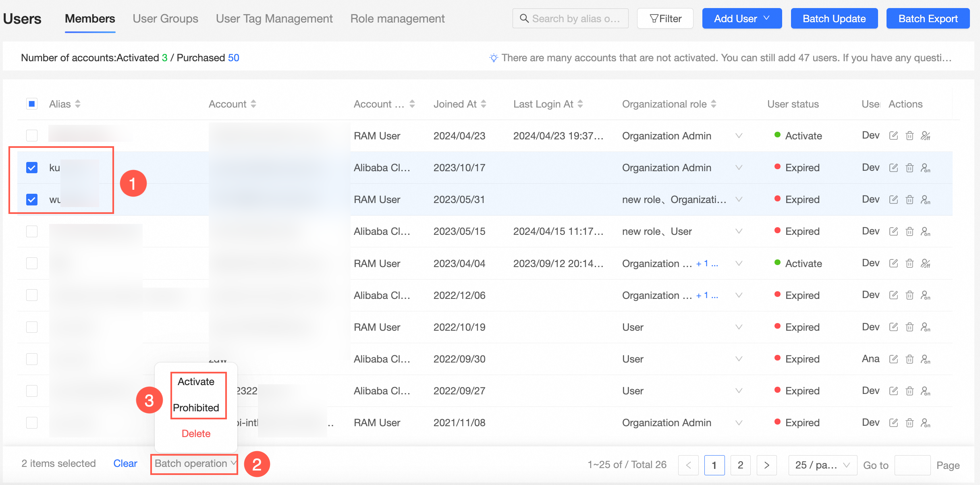
Task: Click delete icon for 2021/11/08 row
Action: [909, 423]
